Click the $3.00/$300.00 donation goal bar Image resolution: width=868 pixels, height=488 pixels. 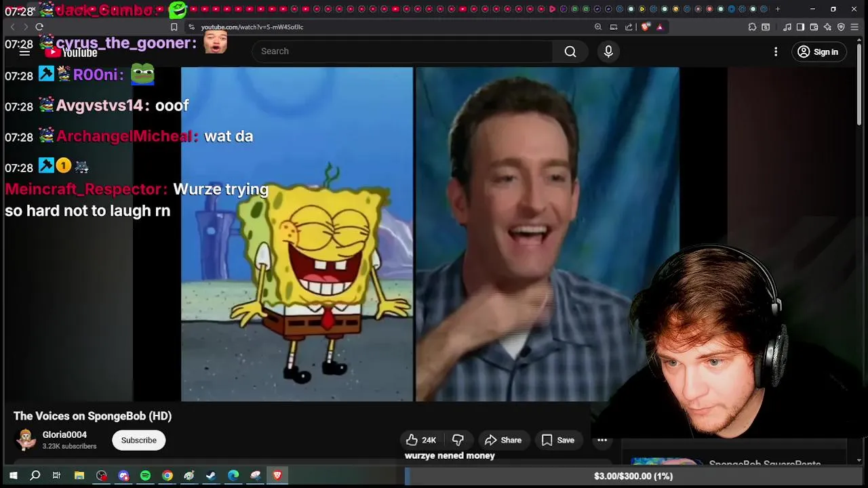click(633, 476)
